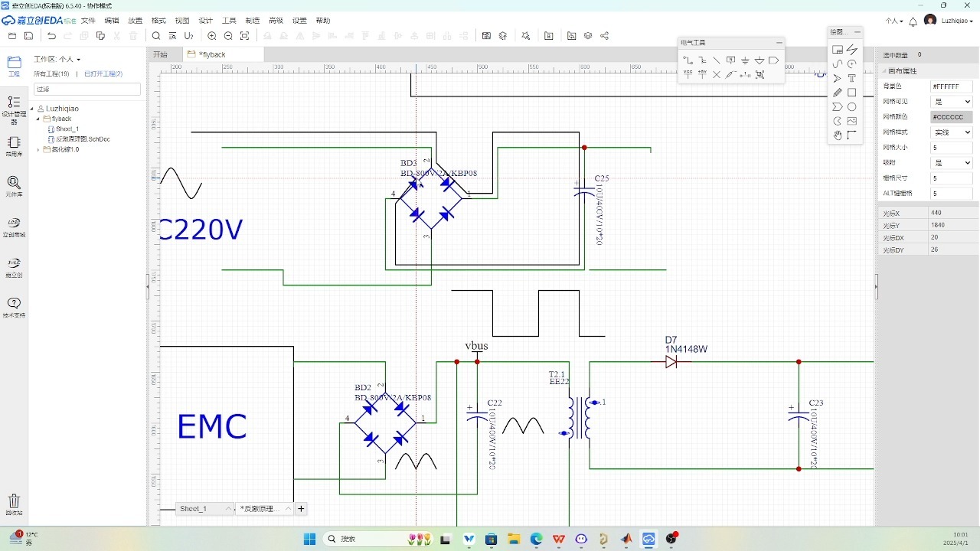
Task: Select the VCC power flag tool
Action: point(688,75)
